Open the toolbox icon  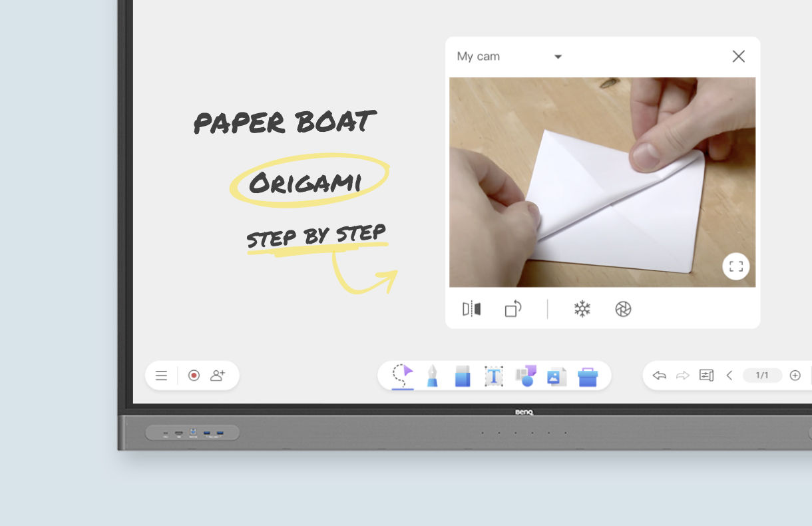(588, 376)
